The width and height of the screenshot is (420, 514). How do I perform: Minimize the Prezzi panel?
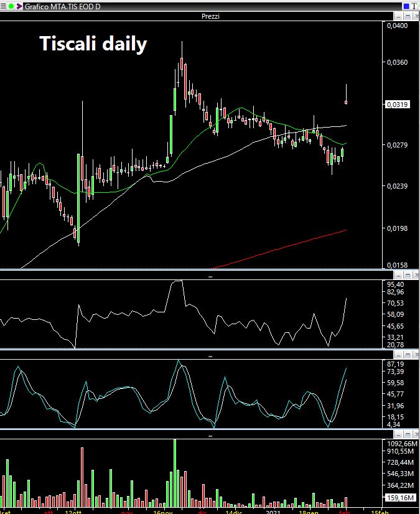tap(398, 16)
